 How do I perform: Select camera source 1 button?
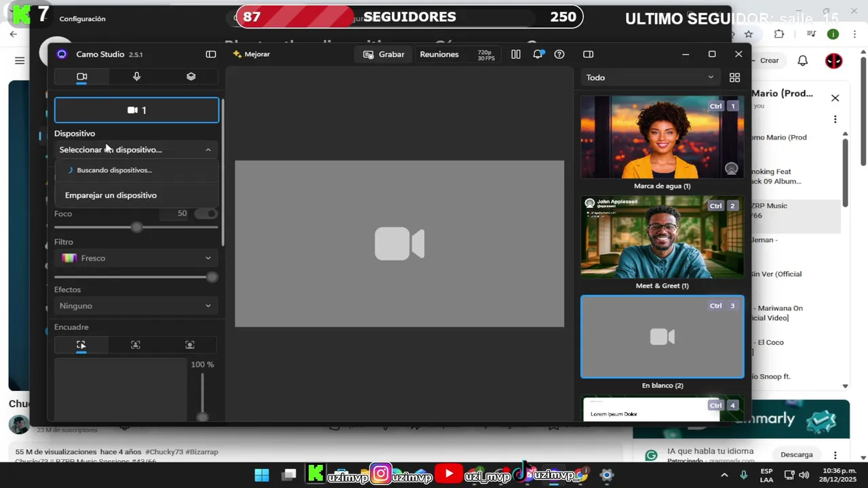(x=136, y=110)
